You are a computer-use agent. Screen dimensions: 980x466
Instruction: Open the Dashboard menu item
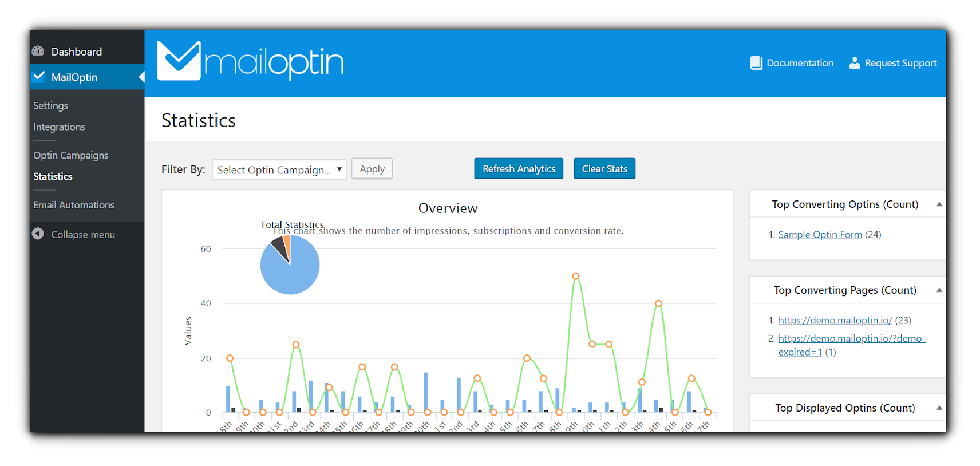(x=87, y=52)
